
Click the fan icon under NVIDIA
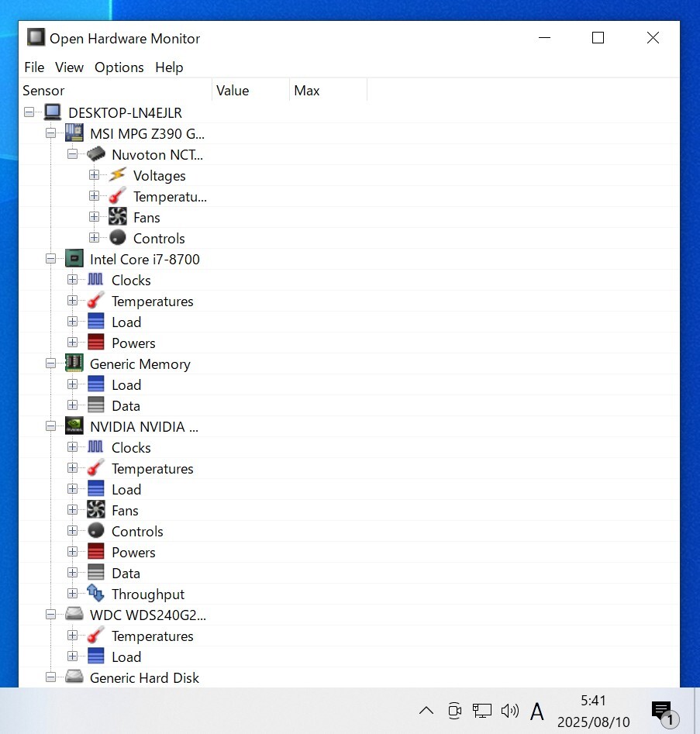coord(95,510)
